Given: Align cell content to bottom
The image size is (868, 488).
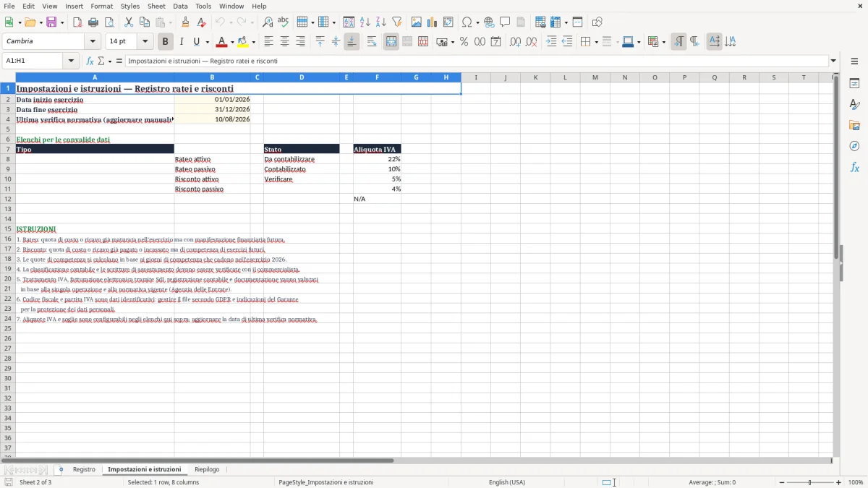Looking at the screenshot, I should [352, 42].
